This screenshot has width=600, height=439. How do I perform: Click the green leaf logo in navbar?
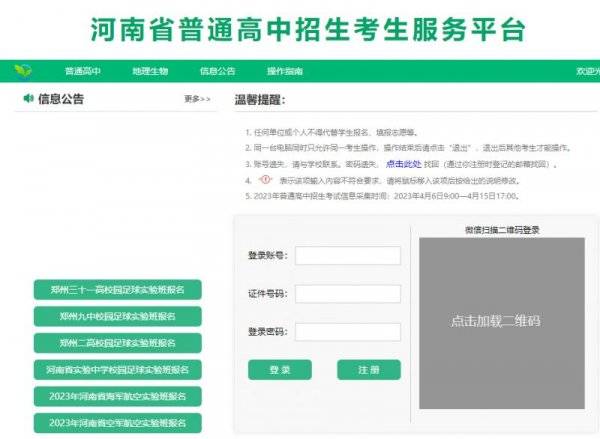click(x=23, y=71)
